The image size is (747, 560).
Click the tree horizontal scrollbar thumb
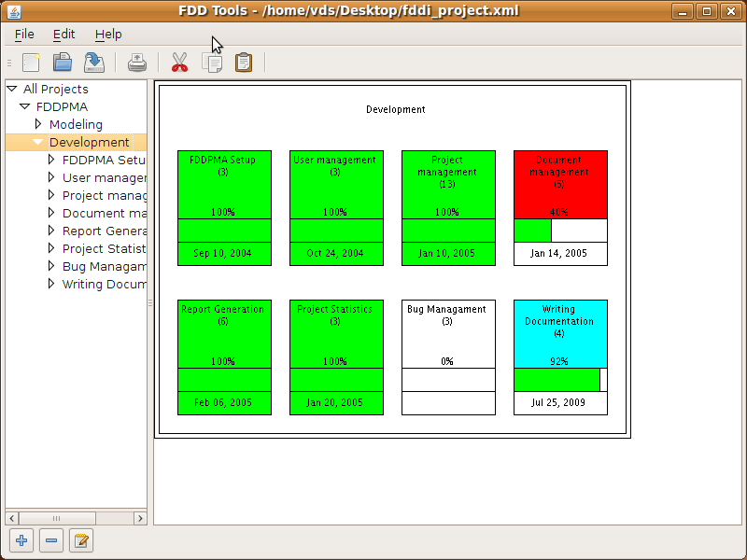tap(57, 518)
